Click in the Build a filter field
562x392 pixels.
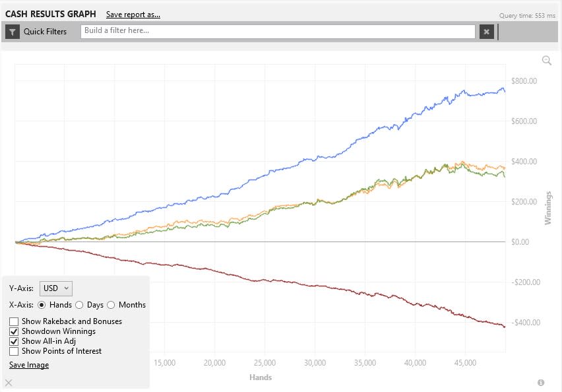(x=278, y=32)
